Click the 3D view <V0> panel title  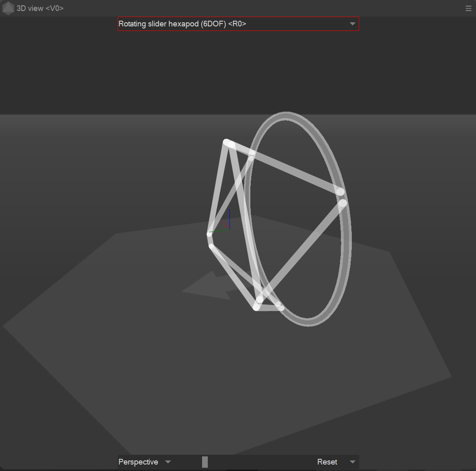point(40,9)
